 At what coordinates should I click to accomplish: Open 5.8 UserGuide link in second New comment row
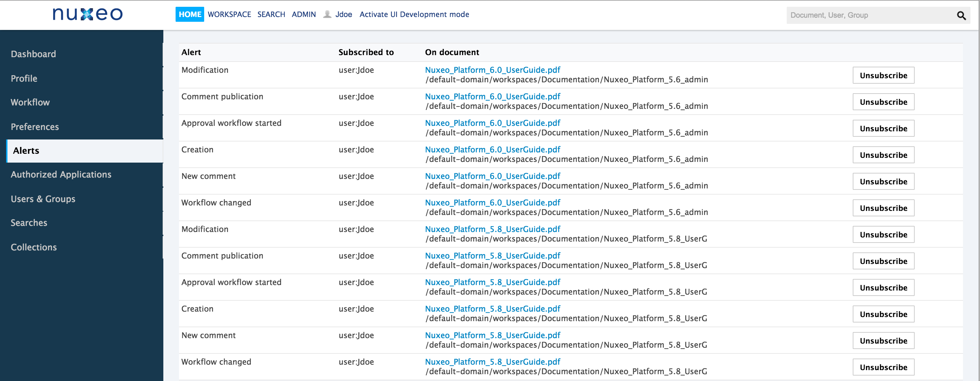tap(493, 335)
